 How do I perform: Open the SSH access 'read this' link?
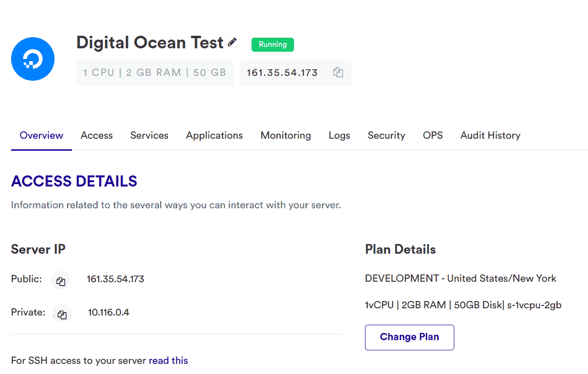pyautogui.click(x=168, y=360)
